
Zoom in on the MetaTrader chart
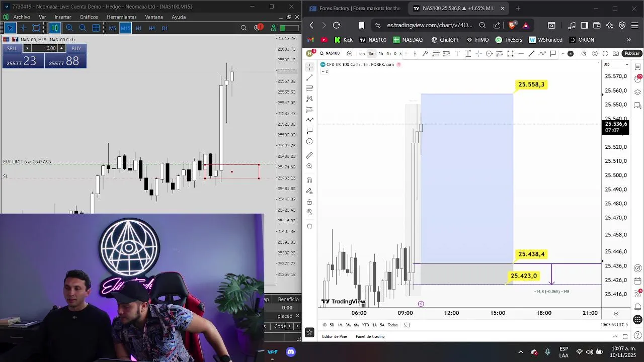pos(69,28)
